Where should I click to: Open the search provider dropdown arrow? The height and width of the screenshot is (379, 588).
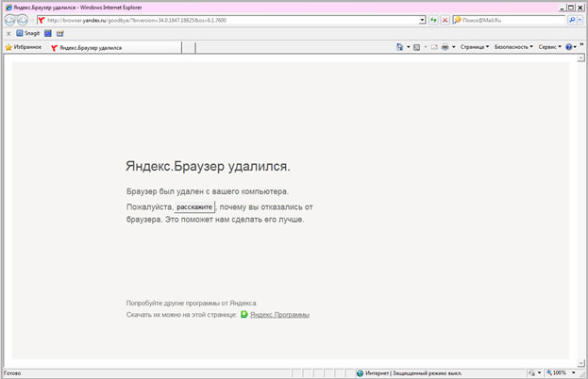[580, 20]
